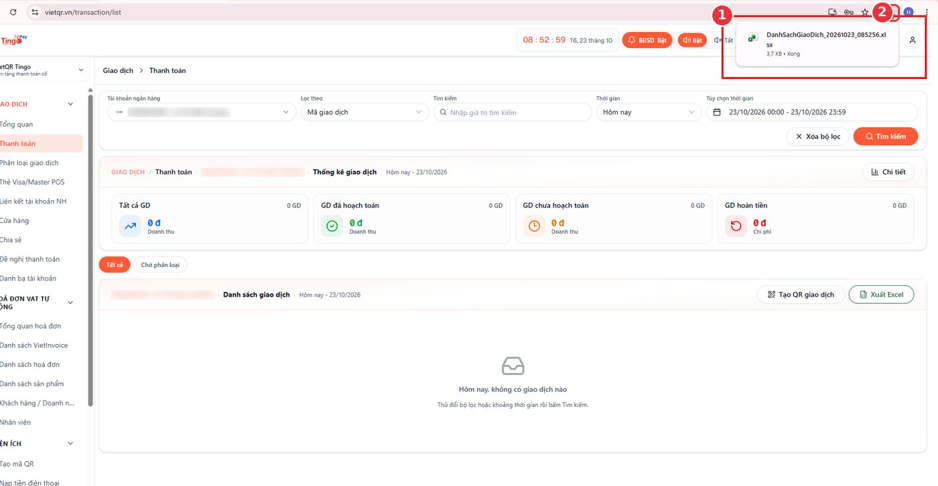Open Cửa hàng in the sidebar
Image resolution: width=938 pixels, height=486 pixels.
click(x=14, y=220)
